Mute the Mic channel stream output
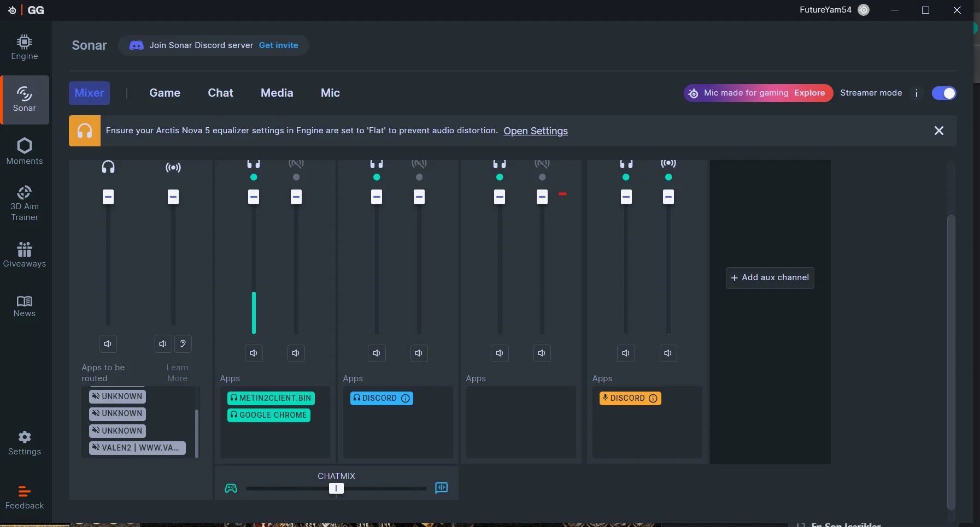Viewport: 980px width, 527px height. tap(668, 353)
